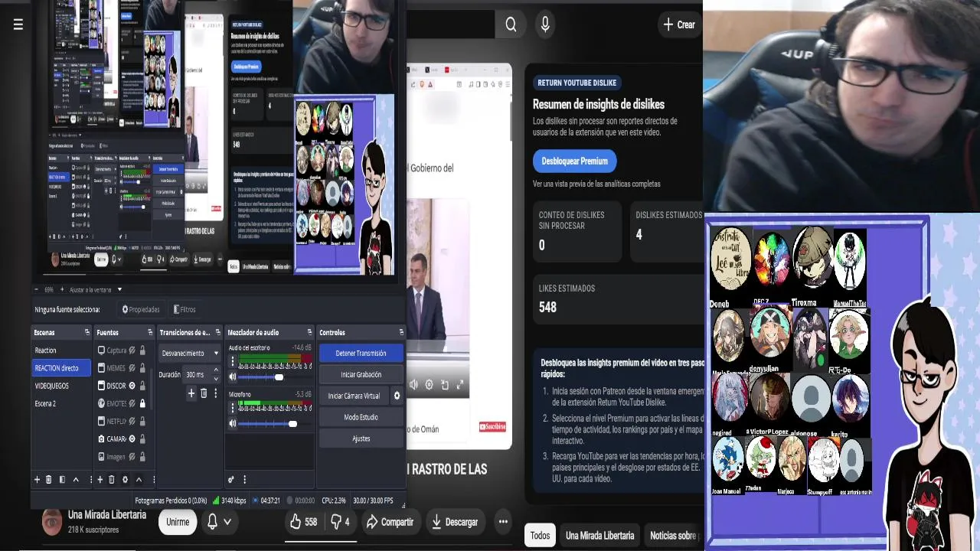Viewport: 980px width, 551px height.
Task: Dislike the video with thumbs-down 4
Action: point(340,522)
